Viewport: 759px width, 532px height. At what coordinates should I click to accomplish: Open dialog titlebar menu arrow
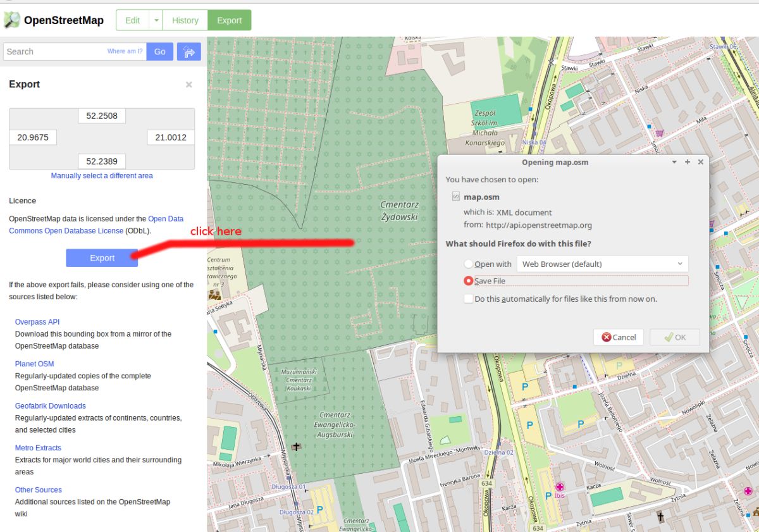click(x=674, y=162)
